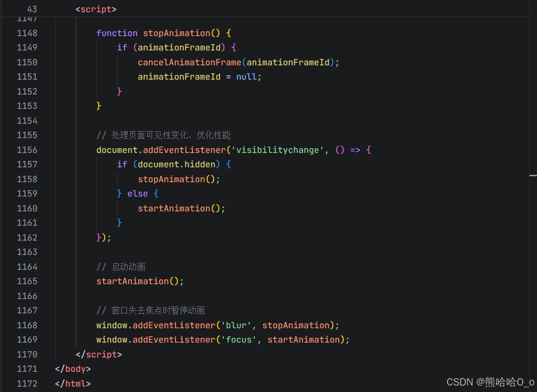Click line number 1156 in gutter

click(27, 150)
